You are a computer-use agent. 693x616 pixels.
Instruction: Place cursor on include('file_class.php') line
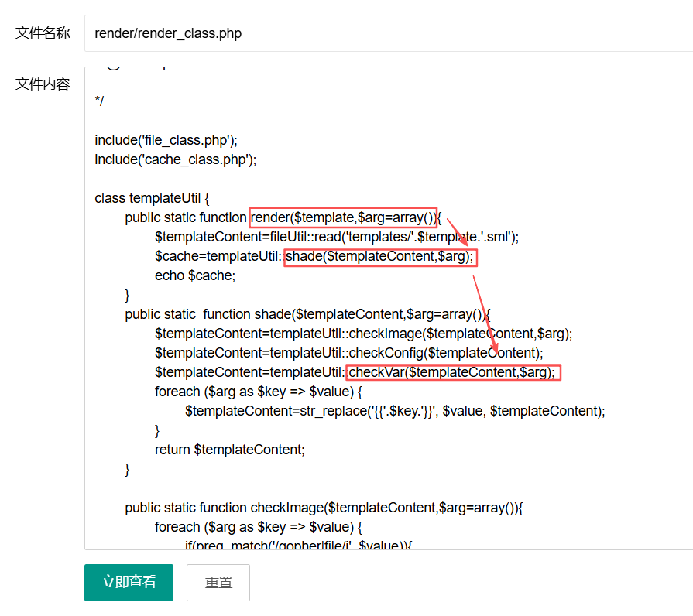click(x=166, y=140)
